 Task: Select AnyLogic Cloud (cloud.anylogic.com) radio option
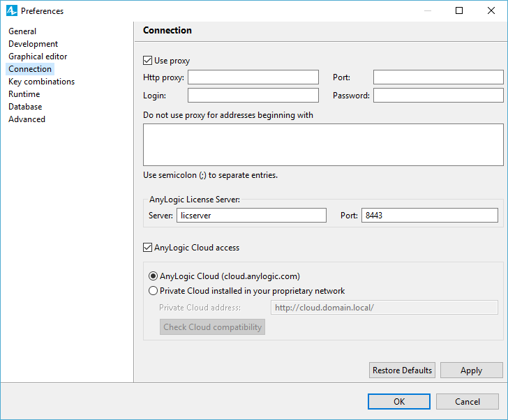click(x=153, y=276)
